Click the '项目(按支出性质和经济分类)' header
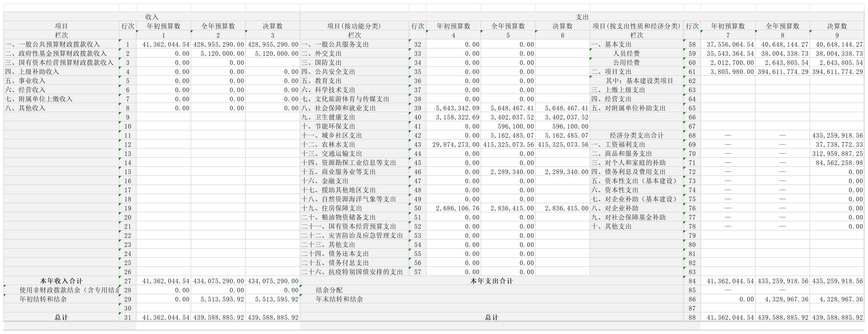 pos(636,26)
